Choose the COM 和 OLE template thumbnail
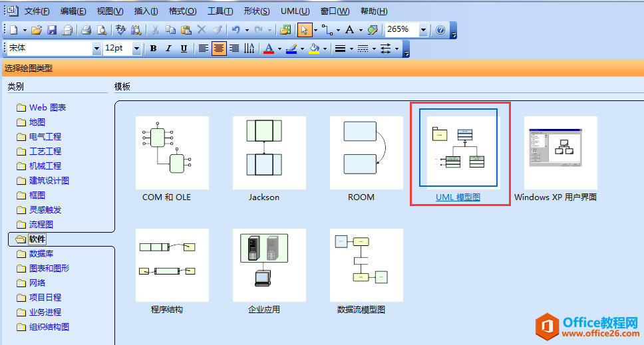 (x=172, y=153)
